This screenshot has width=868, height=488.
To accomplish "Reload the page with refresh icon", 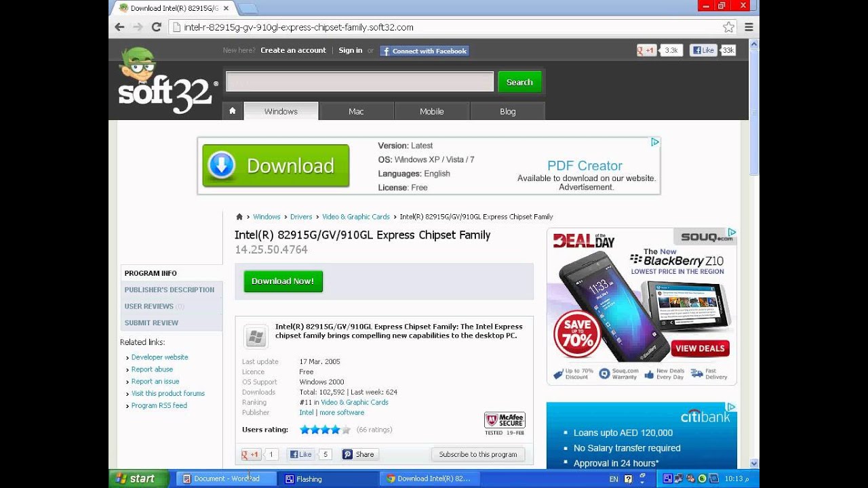I will coord(156,27).
